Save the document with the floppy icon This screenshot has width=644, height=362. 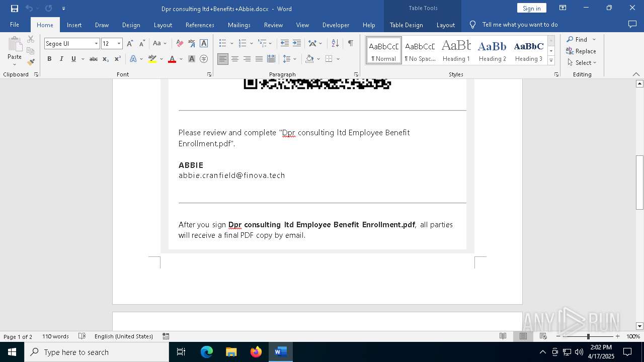coord(14,9)
